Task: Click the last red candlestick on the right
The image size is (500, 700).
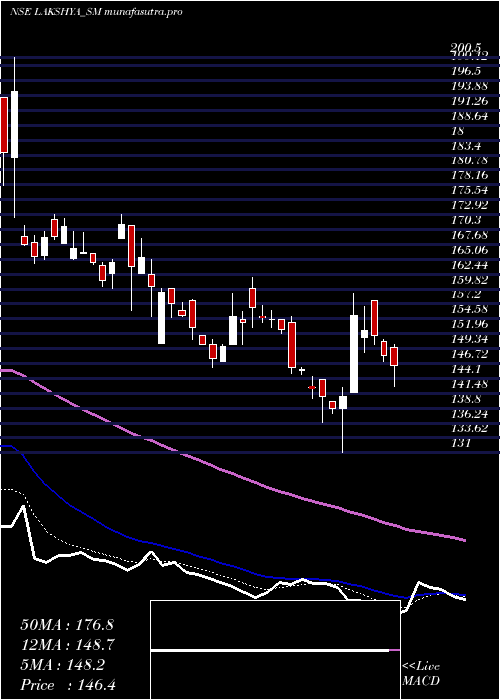Action: (394, 356)
